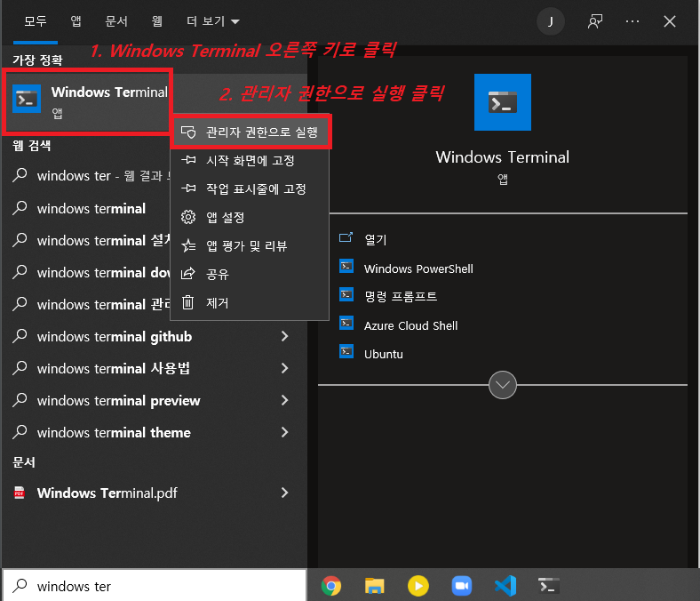Select 시작 화면에 고정 in context menu

(x=250, y=160)
